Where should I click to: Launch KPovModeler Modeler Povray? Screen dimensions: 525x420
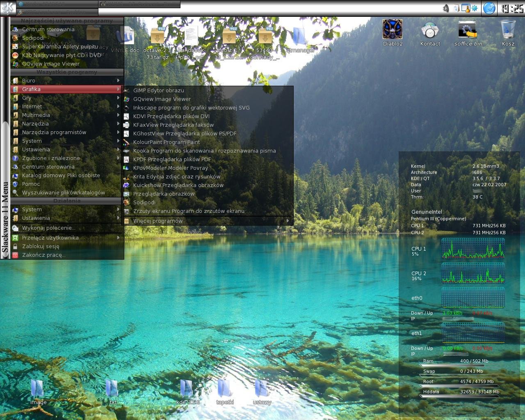208,168
